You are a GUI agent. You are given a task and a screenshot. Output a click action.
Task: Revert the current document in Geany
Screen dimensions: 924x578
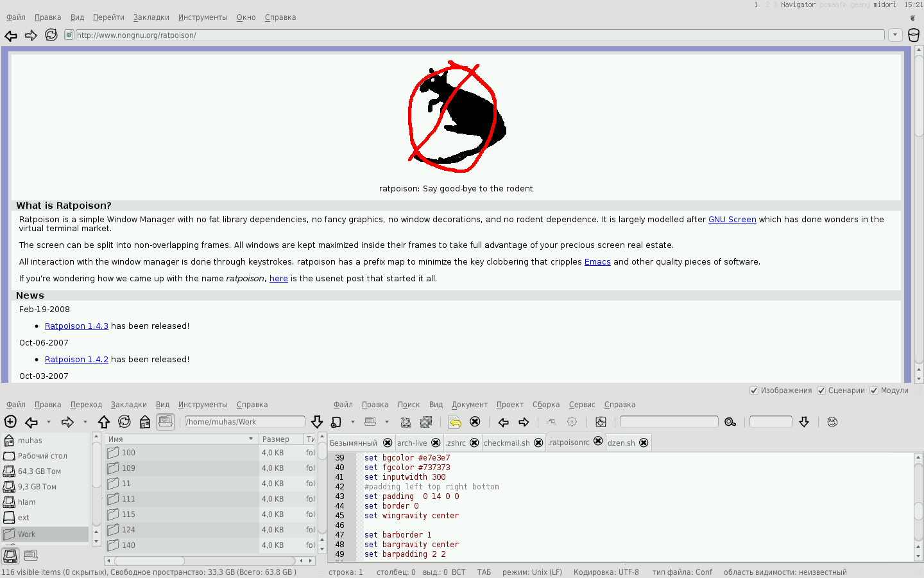tap(455, 422)
